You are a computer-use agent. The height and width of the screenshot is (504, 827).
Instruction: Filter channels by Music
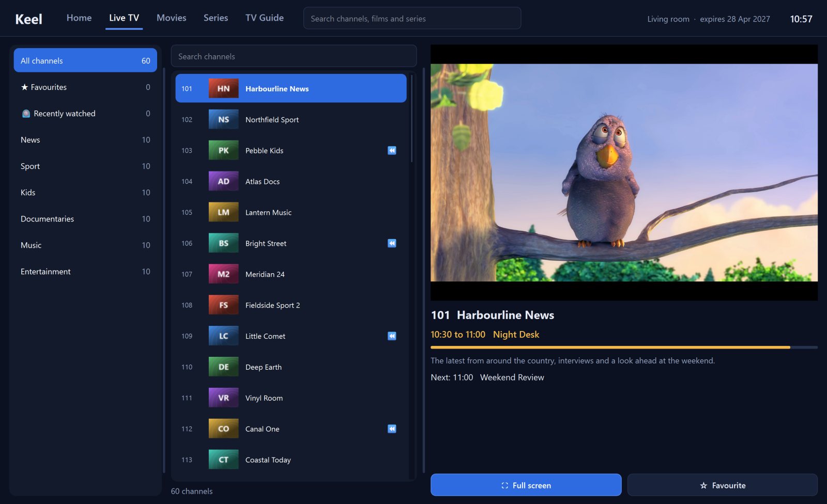tap(85, 245)
